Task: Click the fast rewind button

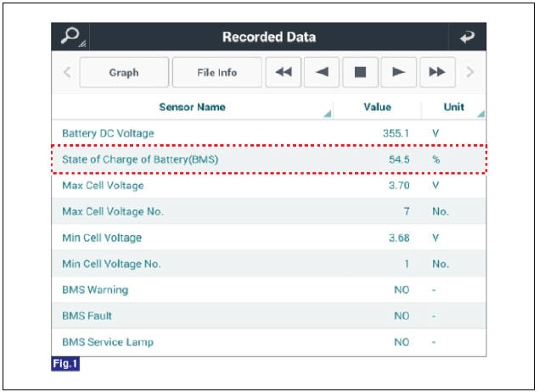Action: pyautogui.click(x=284, y=72)
